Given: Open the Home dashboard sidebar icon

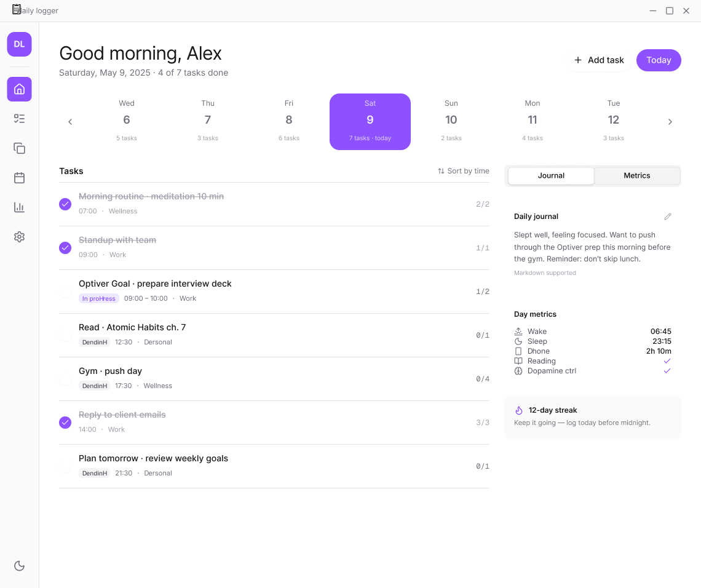Looking at the screenshot, I should tap(19, 89).
